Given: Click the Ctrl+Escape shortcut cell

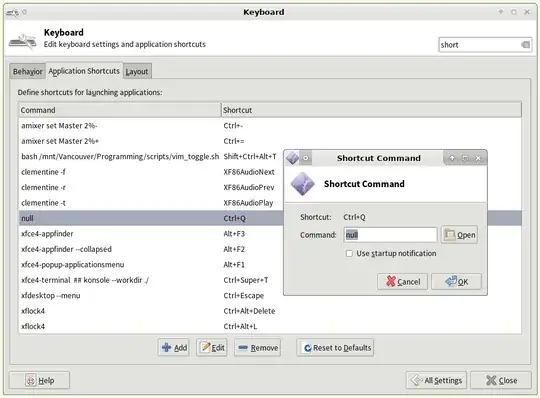Looking at the screenshot, I should (243, 296).
